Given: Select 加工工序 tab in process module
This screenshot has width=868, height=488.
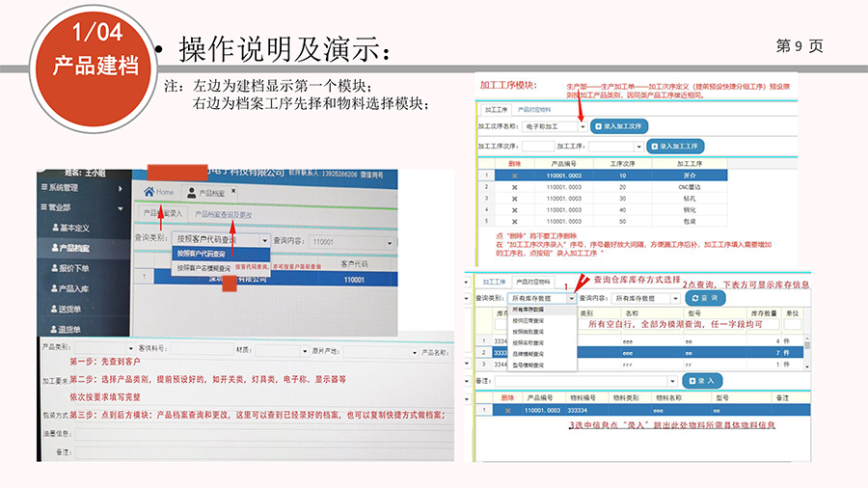Looking at the screenshot, I should (496, 110).
